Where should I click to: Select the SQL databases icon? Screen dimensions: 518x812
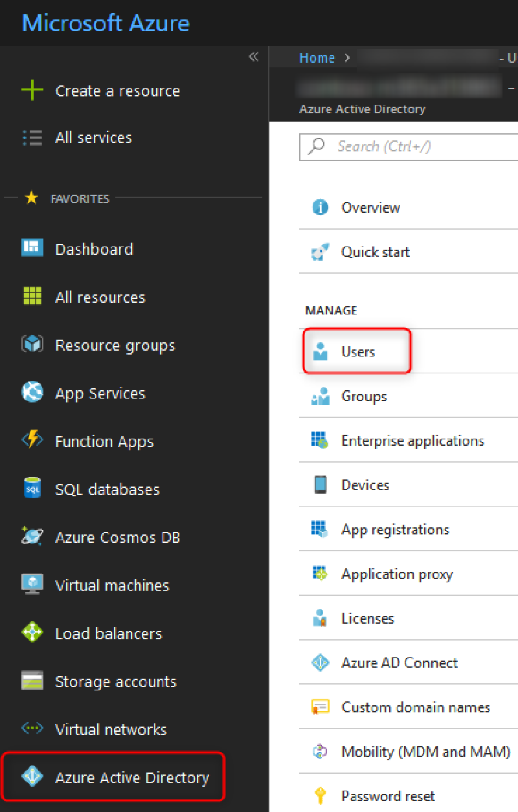[x=32, y=488]
